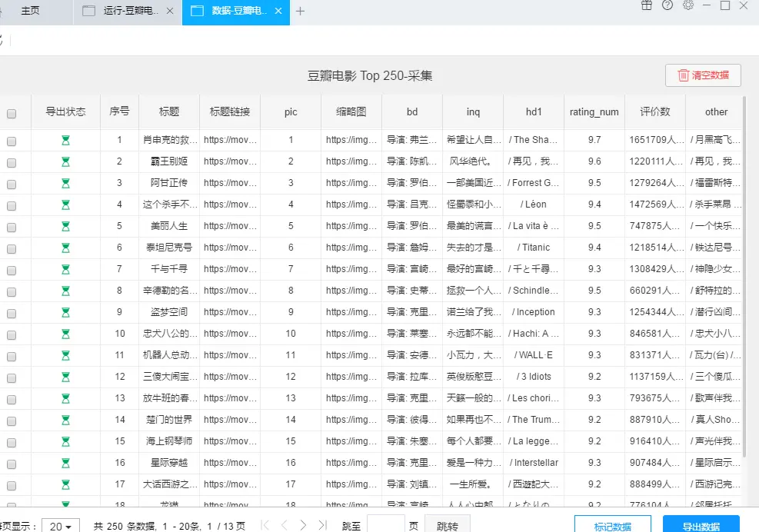Screen dimensions: 759x532
Task: Click the '/ 3 Idiots' hd1 cell
Action: [x=534, y=377]
